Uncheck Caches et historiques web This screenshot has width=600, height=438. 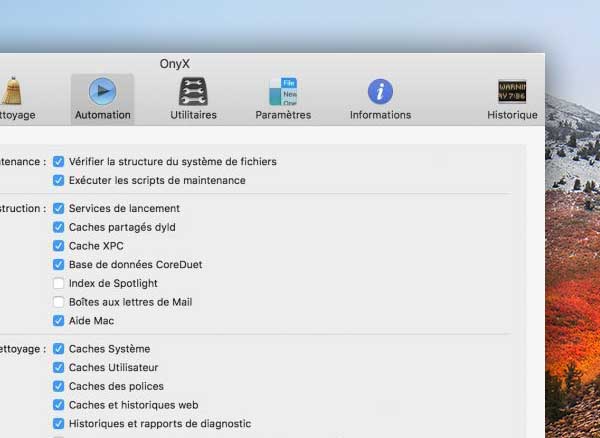[59, 405]
